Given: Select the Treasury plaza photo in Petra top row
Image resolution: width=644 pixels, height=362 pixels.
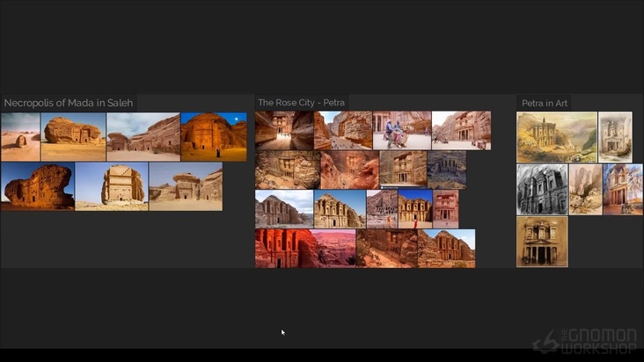Looking at the screenshot, I should (x=461, y=130).
